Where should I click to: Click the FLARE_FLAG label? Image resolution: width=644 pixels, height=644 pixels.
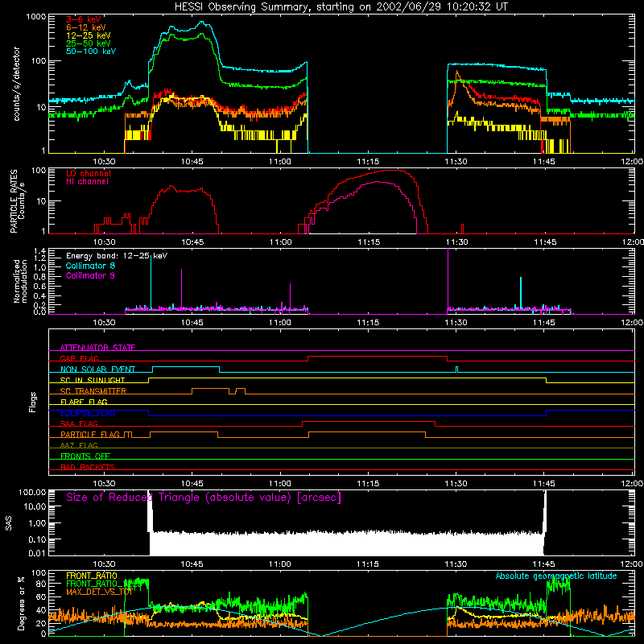(x=84, y=402)
